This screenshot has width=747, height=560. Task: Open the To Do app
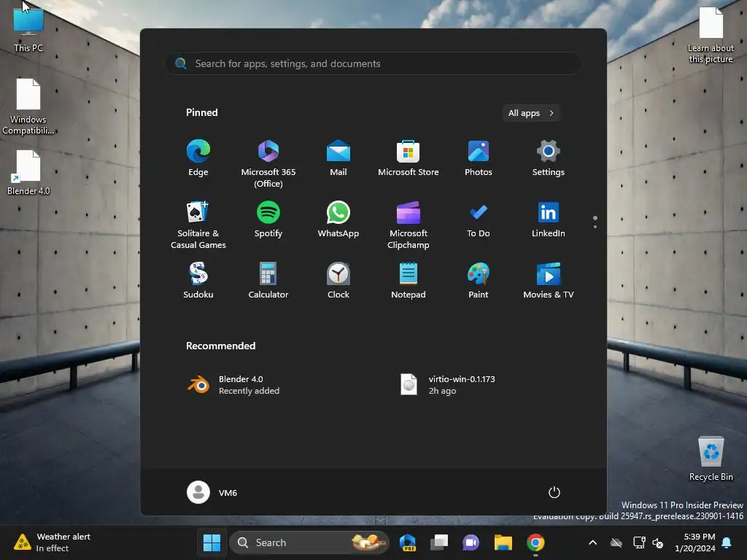click(x=479, y=219)
